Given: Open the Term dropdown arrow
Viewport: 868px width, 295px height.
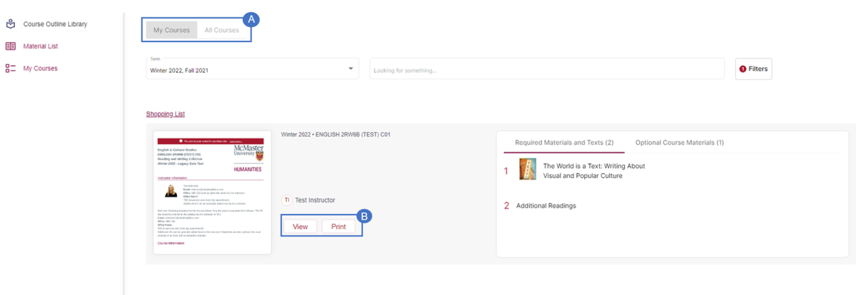Looking at the screenshot, I should click(x=350, y=68).
